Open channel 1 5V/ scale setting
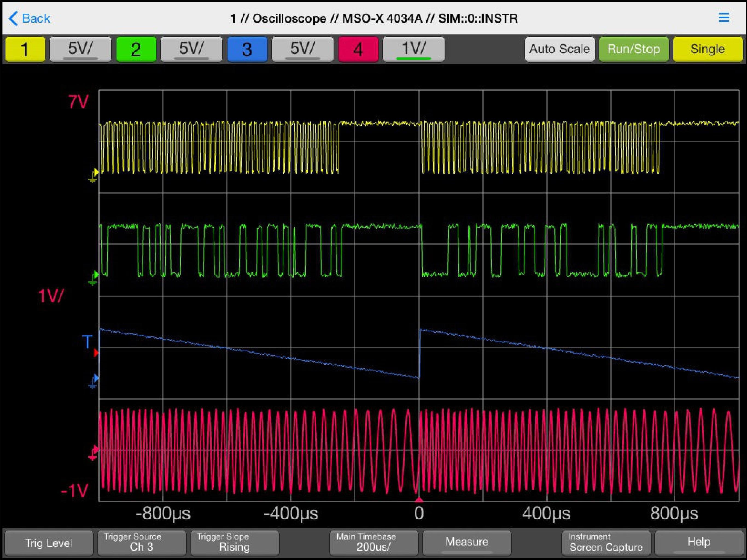 pos(80,49)
